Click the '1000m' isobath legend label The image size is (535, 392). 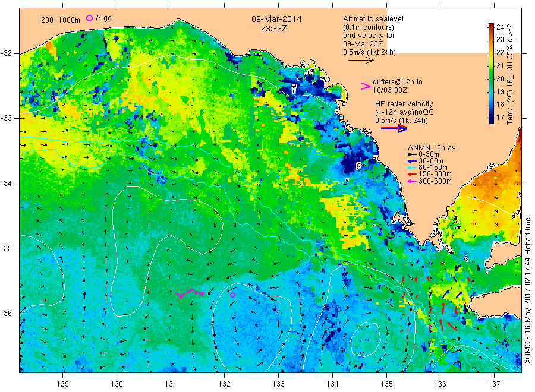pos(70,20)
